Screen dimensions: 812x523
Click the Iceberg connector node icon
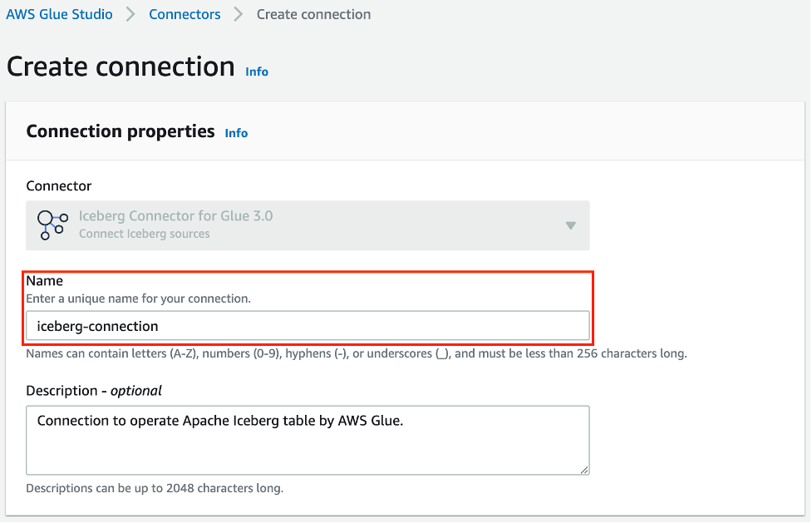point(53,224)
